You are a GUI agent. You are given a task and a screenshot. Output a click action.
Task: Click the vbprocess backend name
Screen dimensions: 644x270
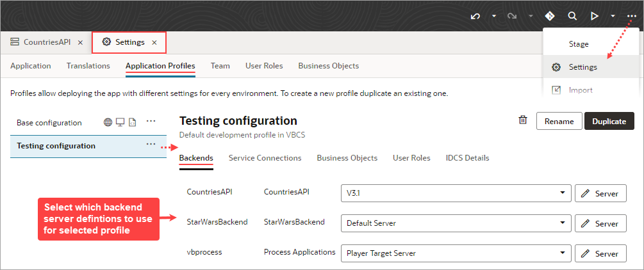coord(204,252)
